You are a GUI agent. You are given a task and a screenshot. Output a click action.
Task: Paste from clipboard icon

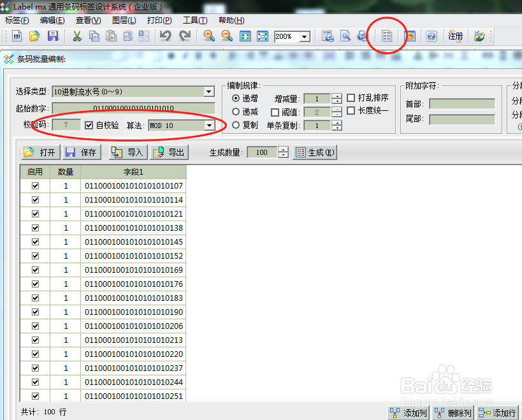tap(111, 36)
